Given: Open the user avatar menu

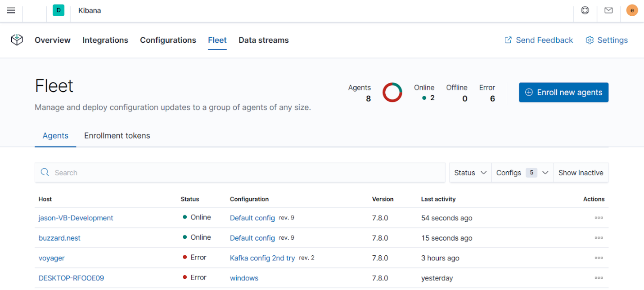Looking at the screenshot, I should point(632,10).
